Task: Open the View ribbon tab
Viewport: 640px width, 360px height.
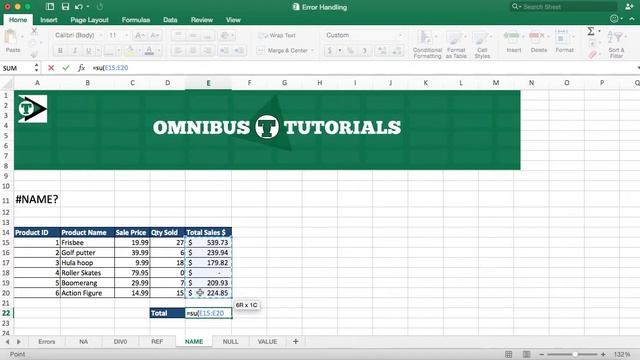Action: (233, 20)
